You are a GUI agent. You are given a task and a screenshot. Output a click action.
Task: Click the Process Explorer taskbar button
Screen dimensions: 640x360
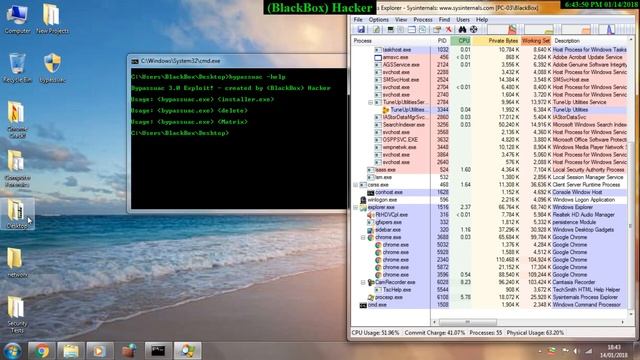(187, 351)
